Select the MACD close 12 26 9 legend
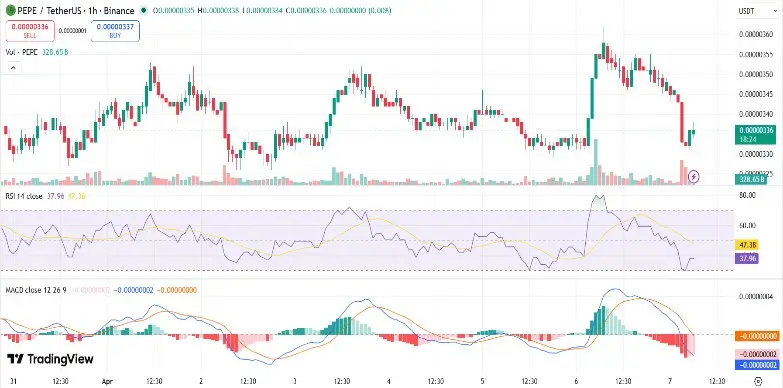The height and width of the screenshot is (388, 783). (x=35, y=290)
